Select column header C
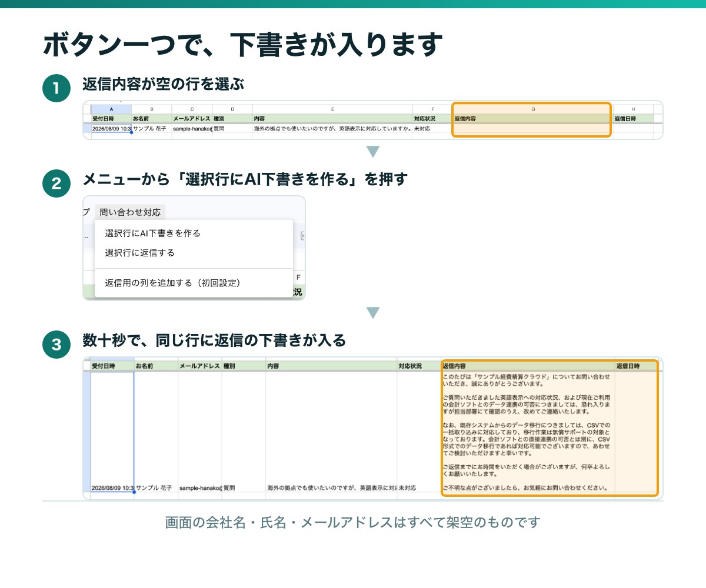Viewport: 706px width, 588px height. pyautogui.click(x=192, y=109)
